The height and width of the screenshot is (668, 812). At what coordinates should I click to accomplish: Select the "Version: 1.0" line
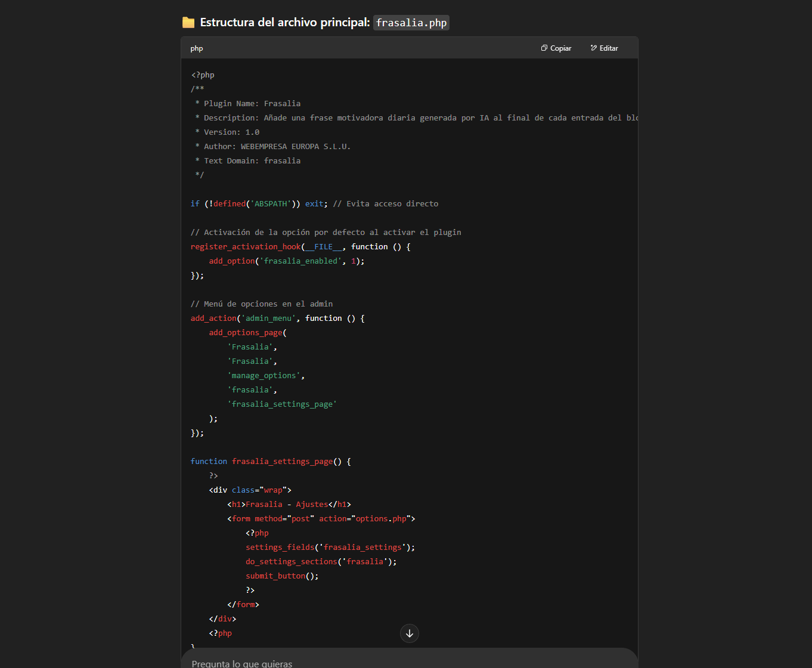tap(227, 132)
